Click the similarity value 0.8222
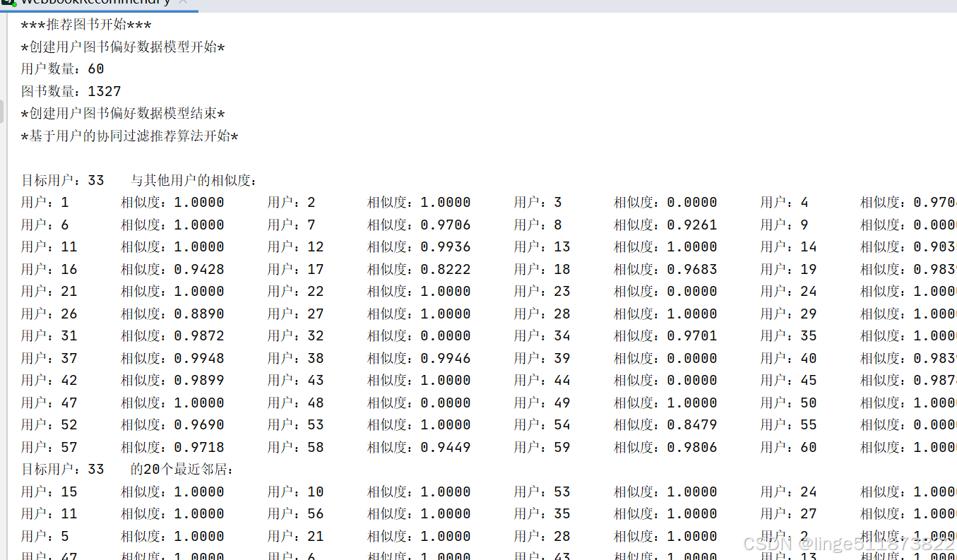The image size is (957, 560). (x=446, y=270)
